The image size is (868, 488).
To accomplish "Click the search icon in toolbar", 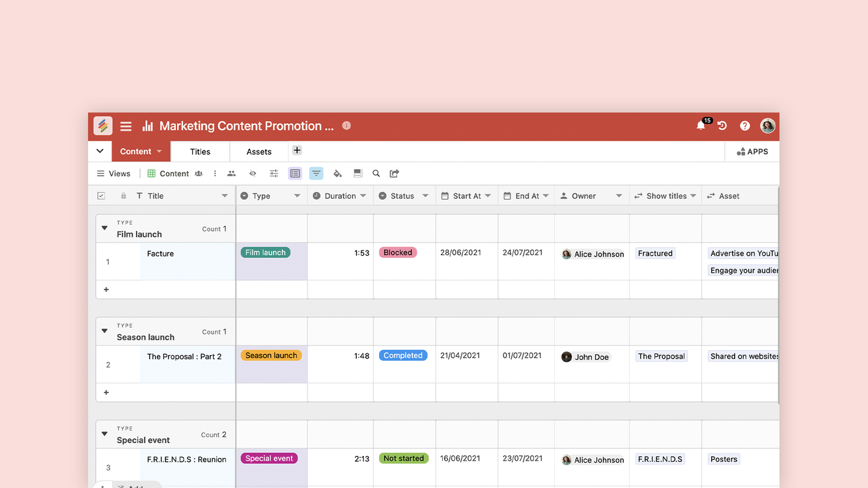I will [376, 174].
